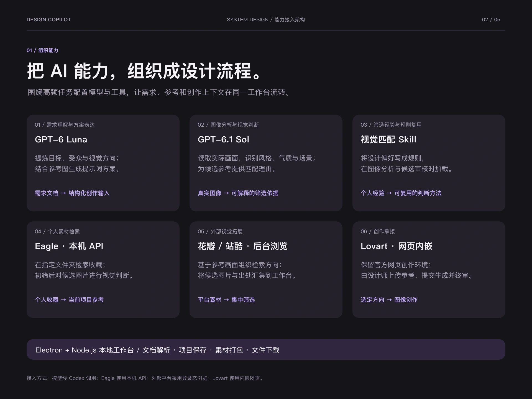Viewport: 532px width, 399px height.
Task: Select the GPT-6.1 Sol card title
Action: (x=223, y=139)
